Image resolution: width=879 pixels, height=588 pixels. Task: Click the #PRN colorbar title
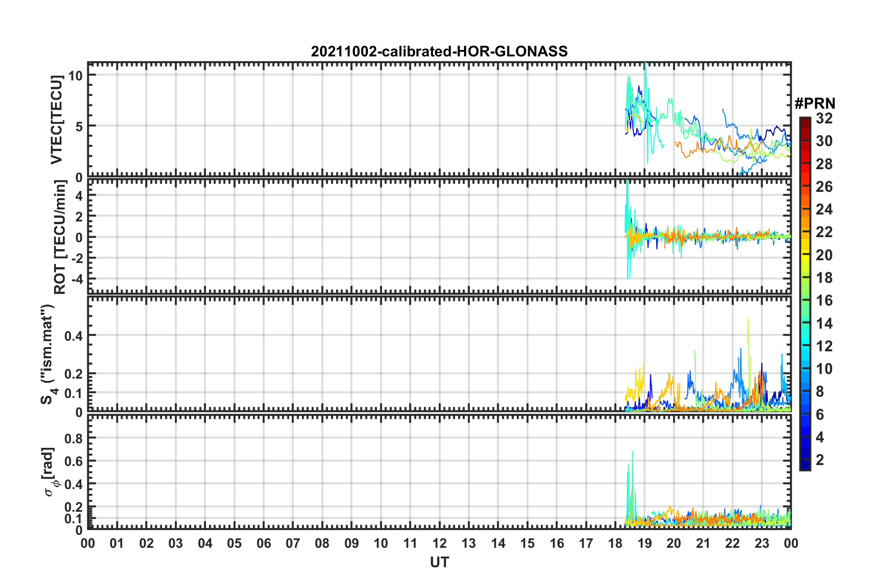(x=815, y=103)
